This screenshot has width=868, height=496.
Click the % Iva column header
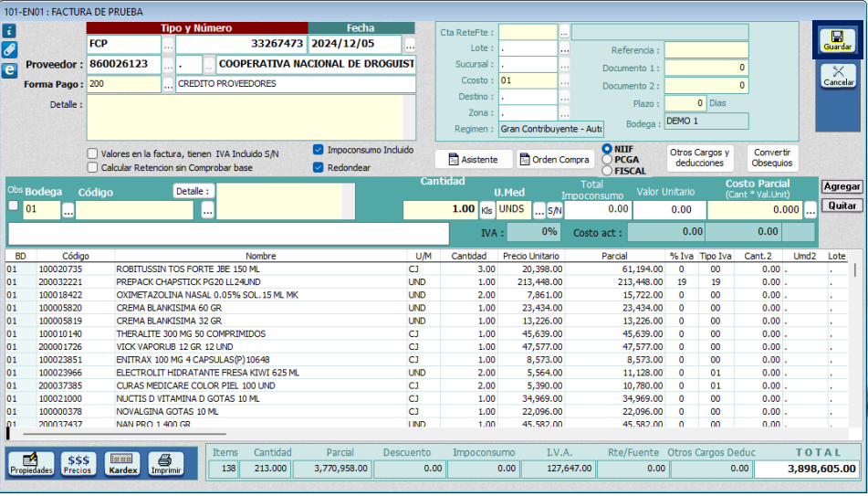pyautogui.click(x=682, y=256)
